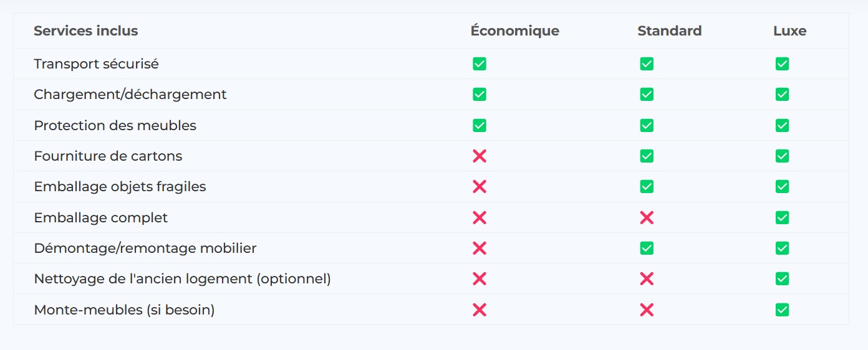Click the Standard checkmark for Emballage objets fragiles
This screenshot has height=350, width=868.
pyautogui.click(x=647, y=186)
